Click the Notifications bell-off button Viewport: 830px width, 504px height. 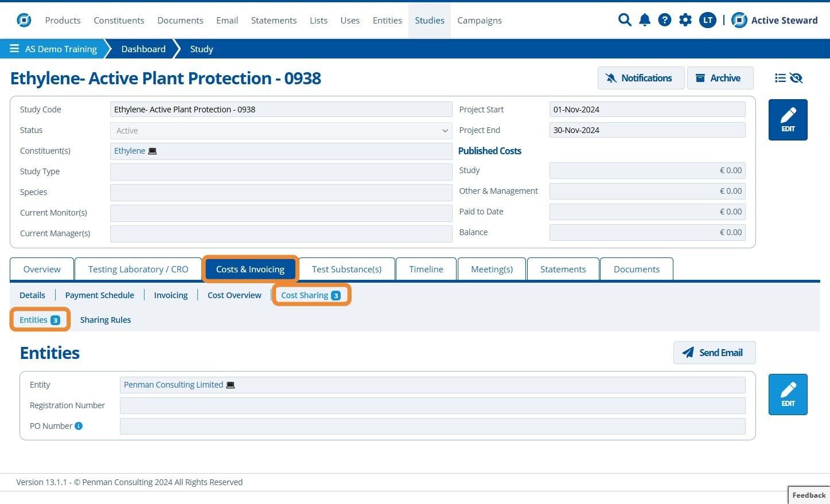[641, 78]
